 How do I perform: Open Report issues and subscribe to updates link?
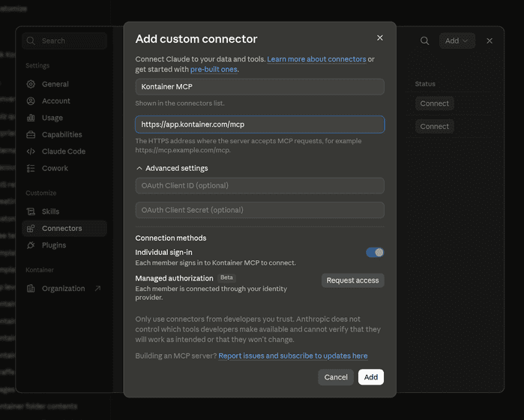pos(293,355)
